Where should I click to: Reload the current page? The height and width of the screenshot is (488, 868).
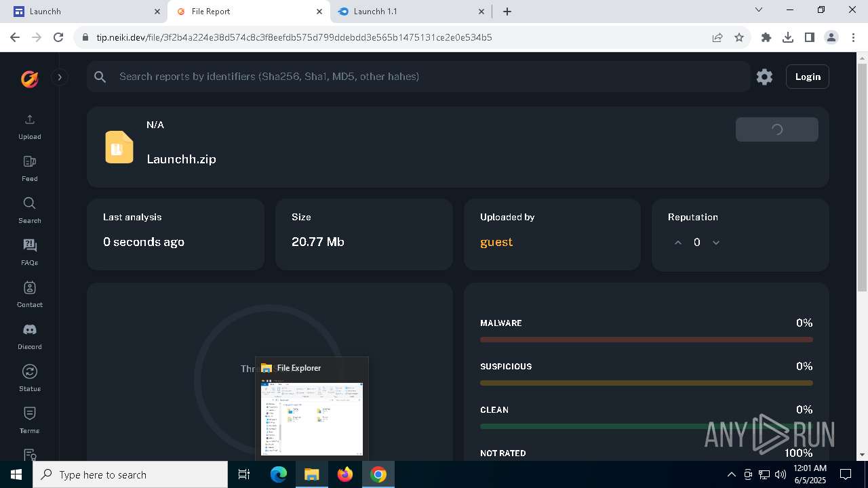[58, 37]
